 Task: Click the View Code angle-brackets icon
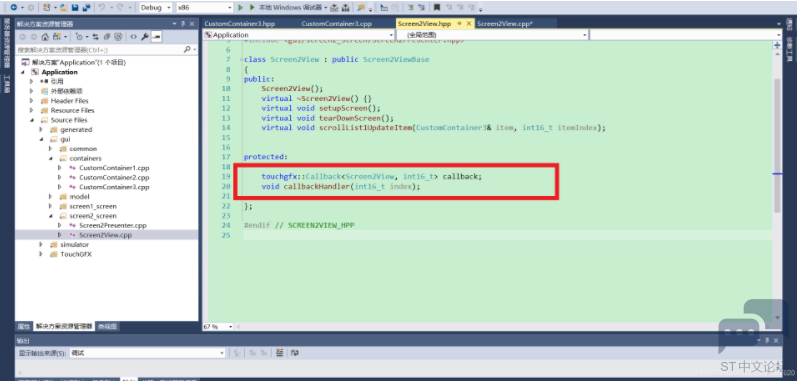(133, 37)
